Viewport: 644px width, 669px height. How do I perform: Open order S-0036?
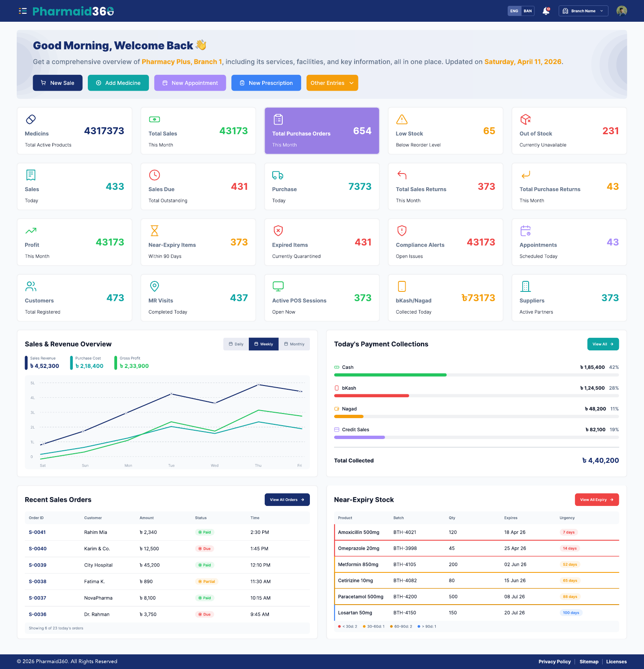pos(38,614)
